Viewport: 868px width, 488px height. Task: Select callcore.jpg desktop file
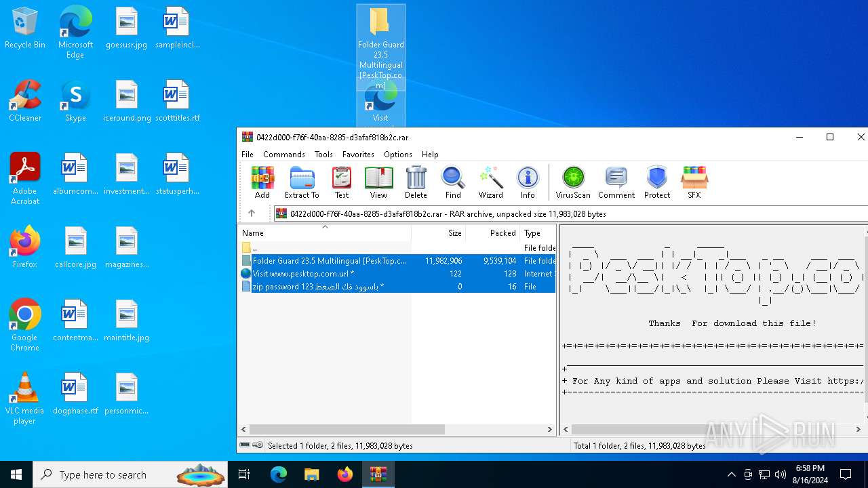[75, 247]
